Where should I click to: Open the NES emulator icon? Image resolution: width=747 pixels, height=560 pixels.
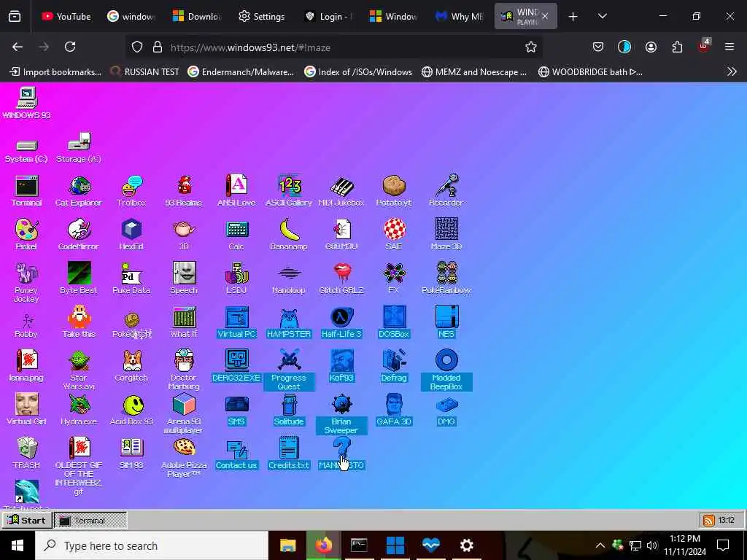point(446,322)
